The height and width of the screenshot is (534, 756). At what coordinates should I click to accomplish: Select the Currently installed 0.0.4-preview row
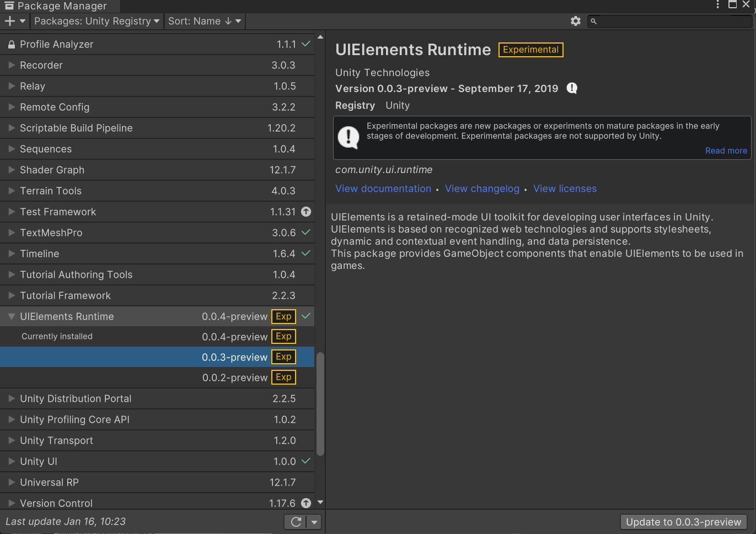coord(157,336)
